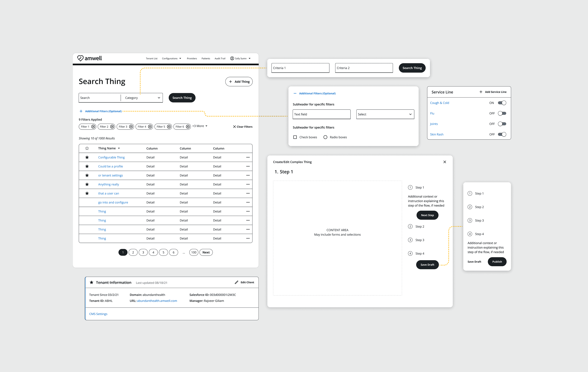This screenshot has width=588, height=372.
Task: Click the plus icon for Add Service Line
Action: click(481, 92)
